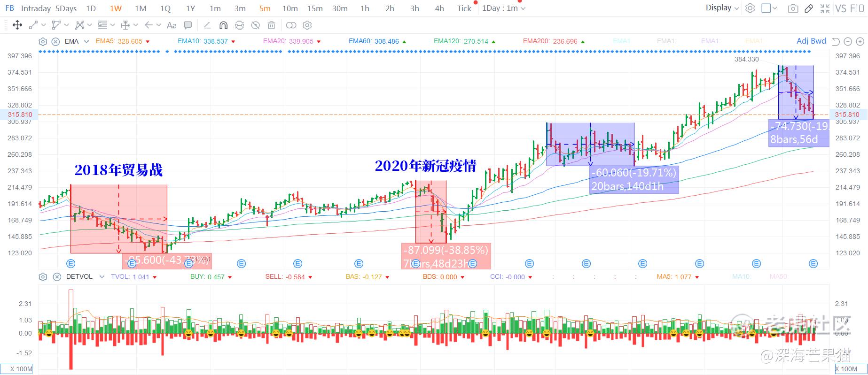Click the FB ticker symbol
The height and width of the screenshot is (375, 868).
[x=9, y=8]
